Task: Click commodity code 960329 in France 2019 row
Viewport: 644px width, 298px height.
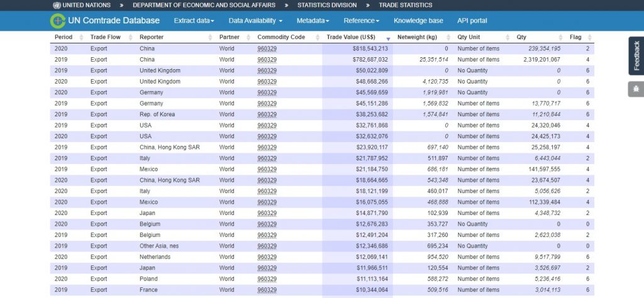Action: (267, 290)
